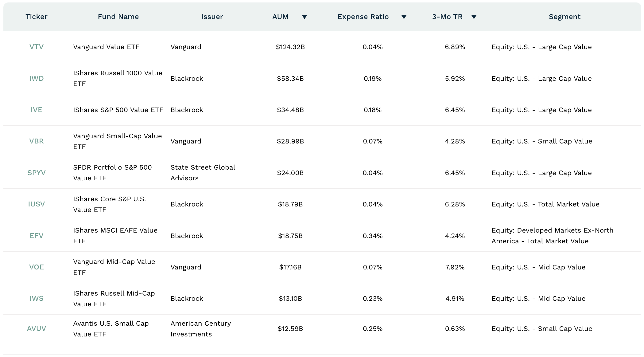This screenshot has height=357, width=644.
Task: Click the $34.48B AUM value
Action: click(290, 110)
